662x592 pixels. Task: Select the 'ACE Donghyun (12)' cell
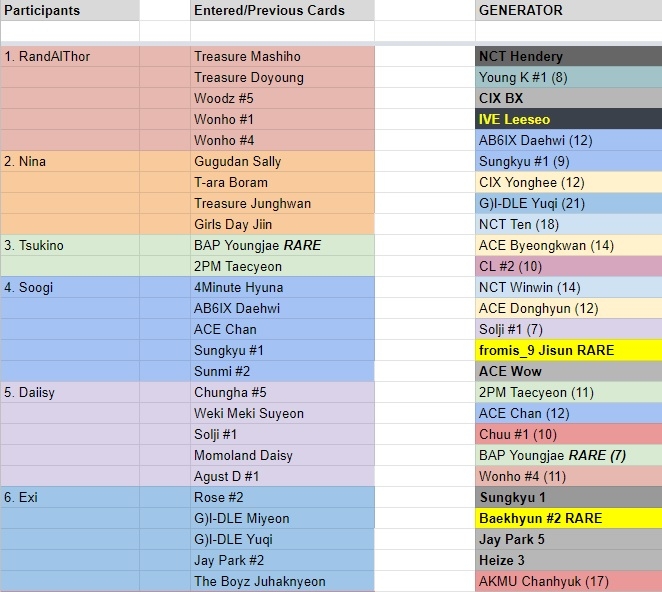coord(568,308)
